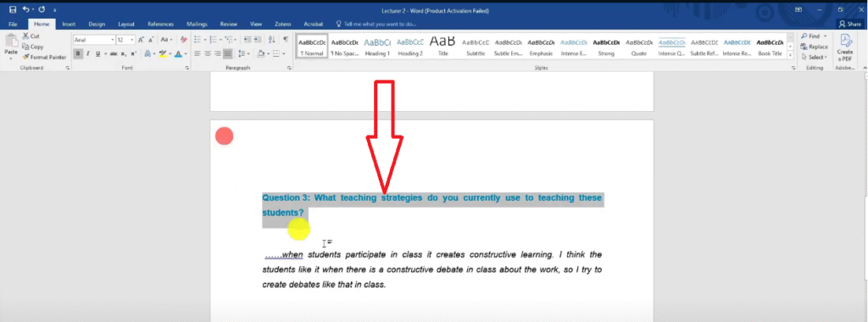Open the font size dropdown

pyautogui.click(x=132, y=40)
